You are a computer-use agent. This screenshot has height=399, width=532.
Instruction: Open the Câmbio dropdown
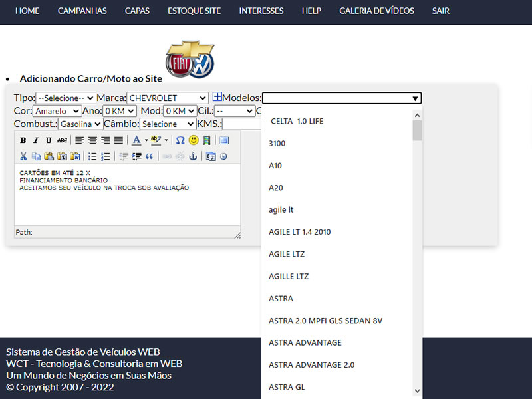click(x=168, y=124)
